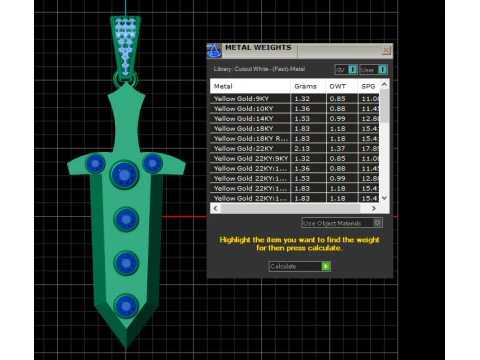The height and width of the screenshot is (360, 480).
Task: Select the Yellow Gold:10KY row
Action: (x=295, y=108)
